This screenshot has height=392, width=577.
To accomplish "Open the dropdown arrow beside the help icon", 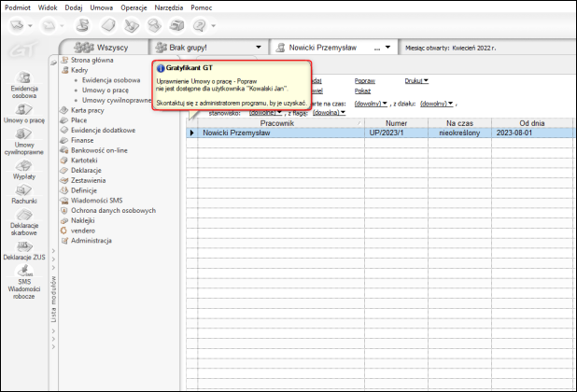I will point(214,26).
